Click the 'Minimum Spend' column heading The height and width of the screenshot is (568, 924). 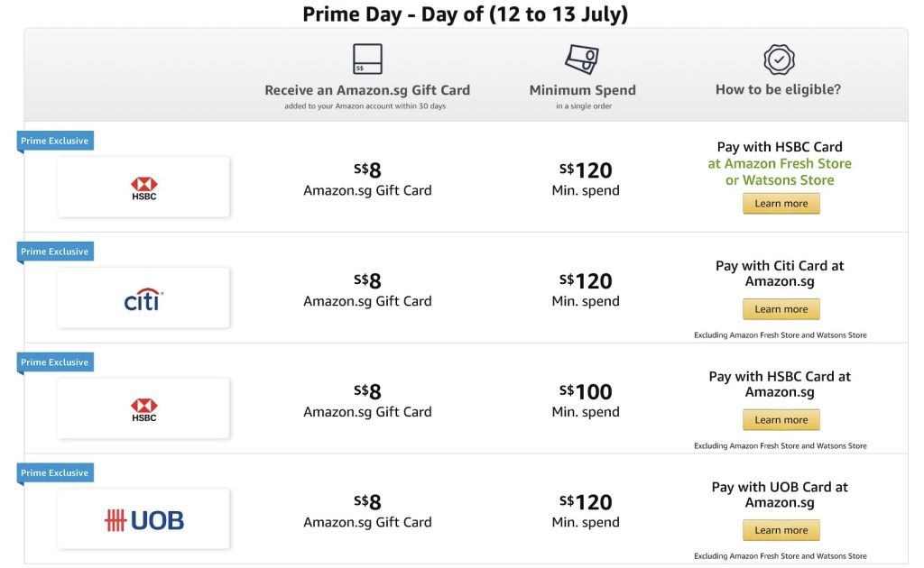click(582, 90)
